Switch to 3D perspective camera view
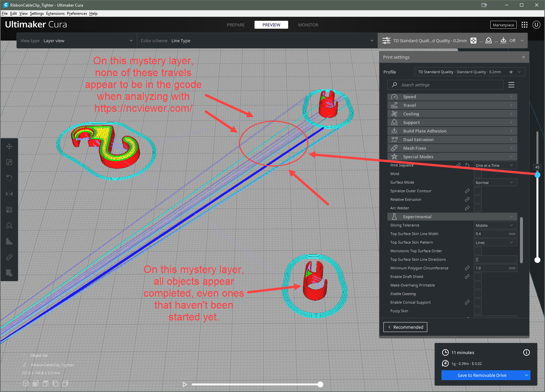Screen dimensions: 545x392 26,383
